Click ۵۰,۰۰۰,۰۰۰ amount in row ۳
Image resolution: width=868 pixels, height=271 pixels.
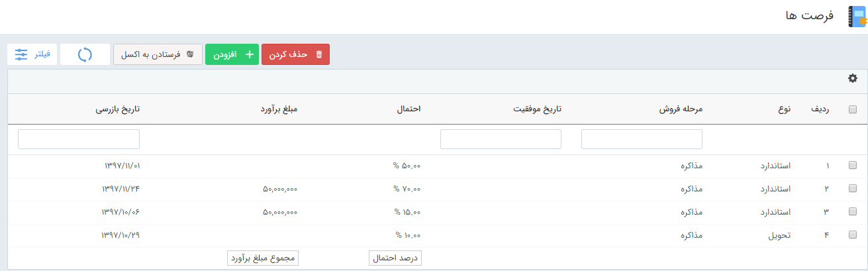(x=280, y=212)
